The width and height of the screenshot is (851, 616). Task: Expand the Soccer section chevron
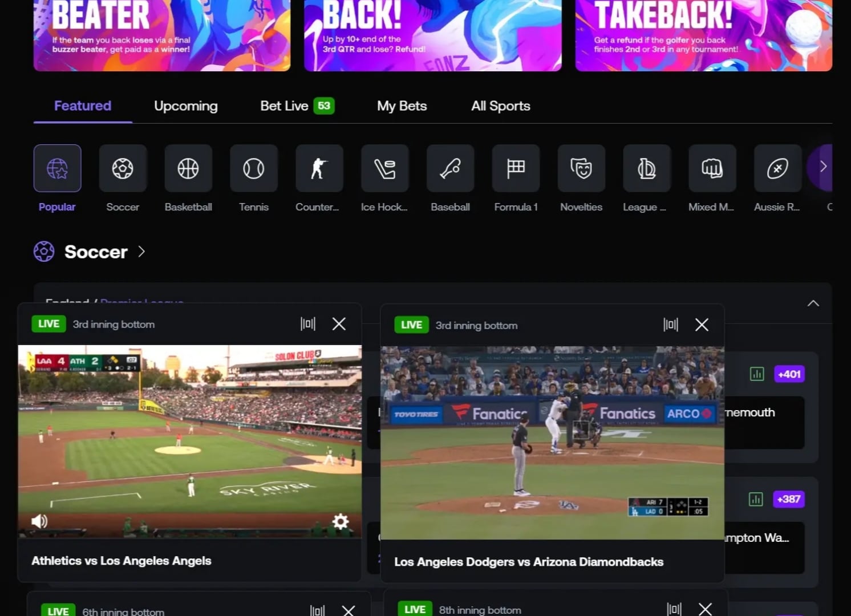tap(141, 252)
